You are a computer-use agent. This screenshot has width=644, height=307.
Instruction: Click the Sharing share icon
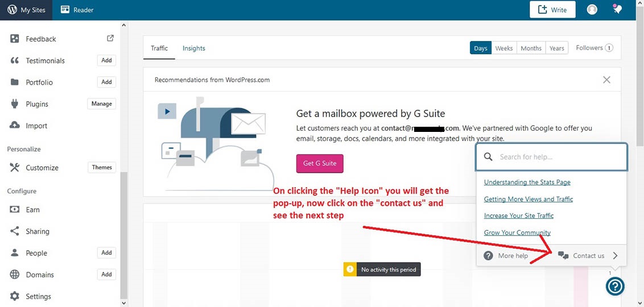[15, 231]
